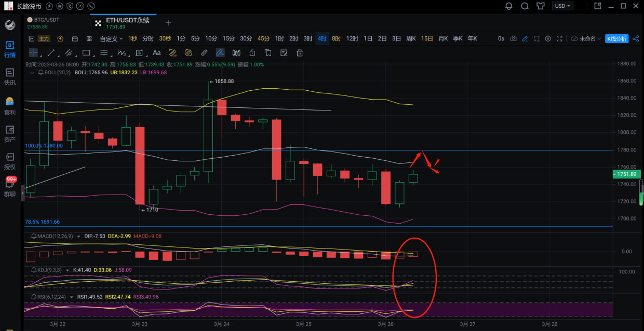Toggle the 主力 indicator button

44,38
